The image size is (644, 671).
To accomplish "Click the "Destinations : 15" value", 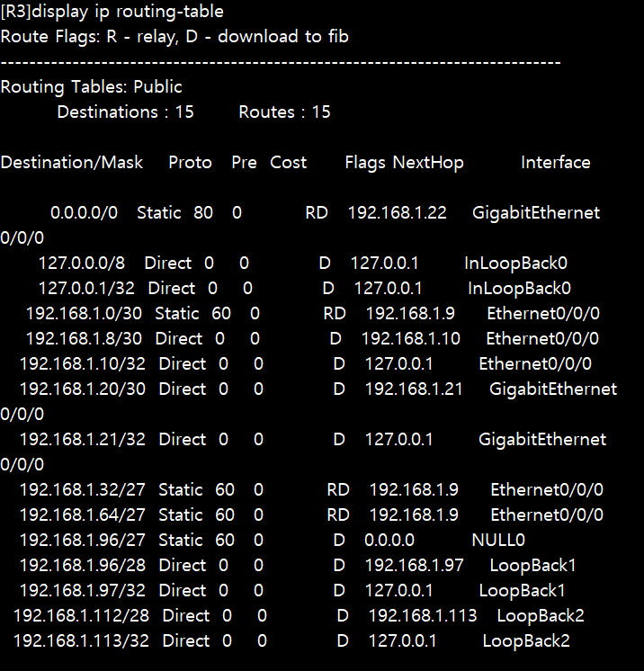I will (x=125, y=112).
